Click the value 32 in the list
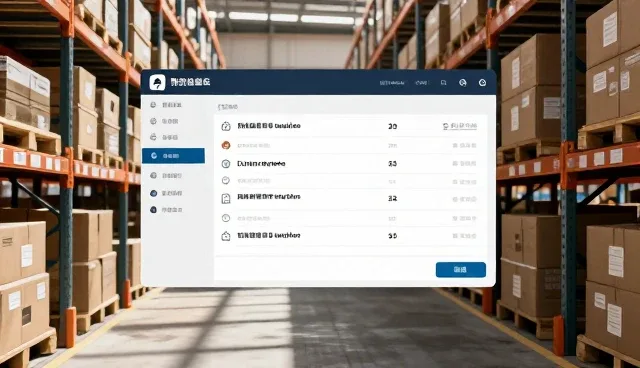The width and height of the screenshot is (640, 368). pos(392,199)
